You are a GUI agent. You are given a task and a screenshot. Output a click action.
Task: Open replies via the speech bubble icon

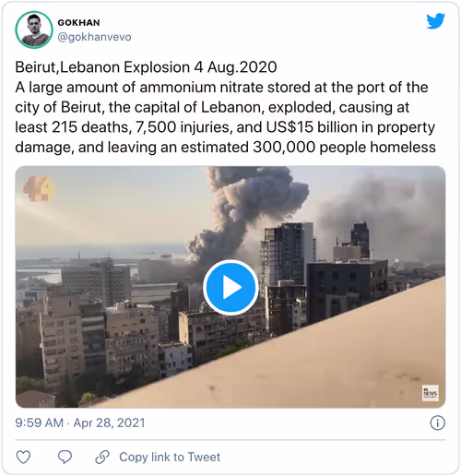coord(65,457)
